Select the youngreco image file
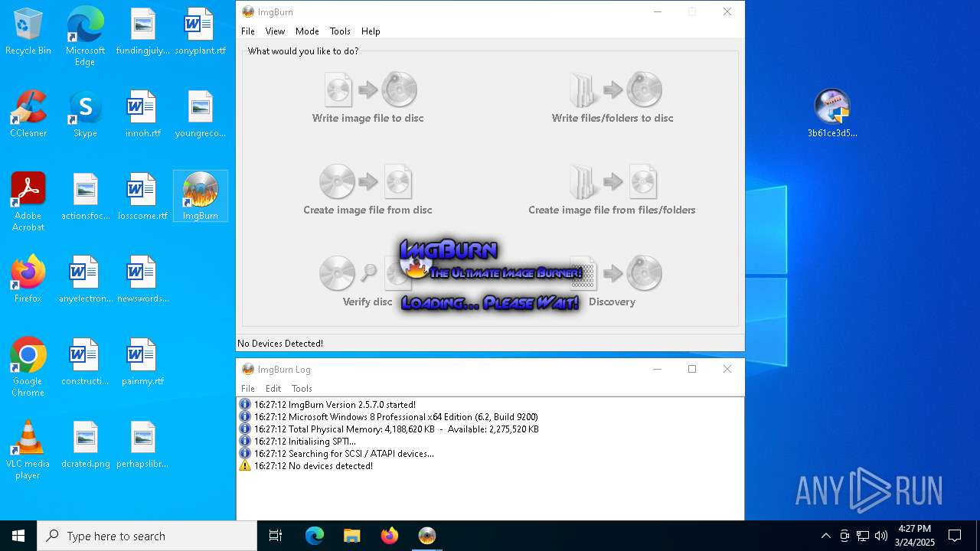This screenshot has width=980, height=551. [201, 115]
